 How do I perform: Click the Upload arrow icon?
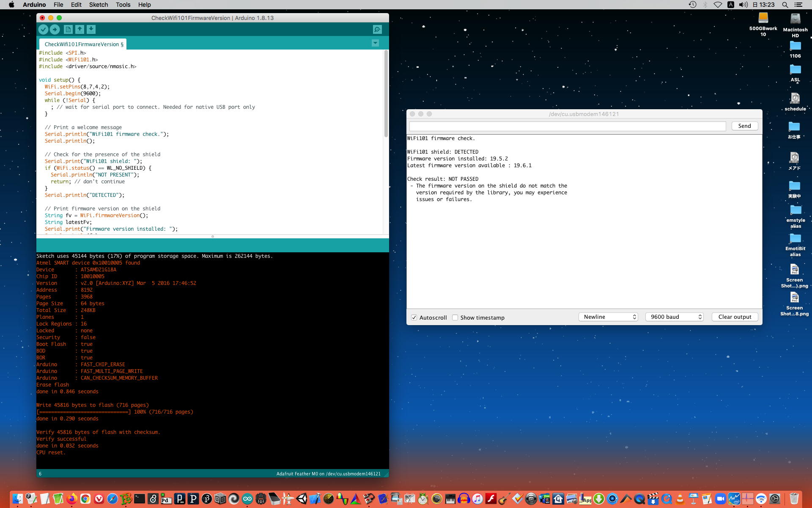55,29
